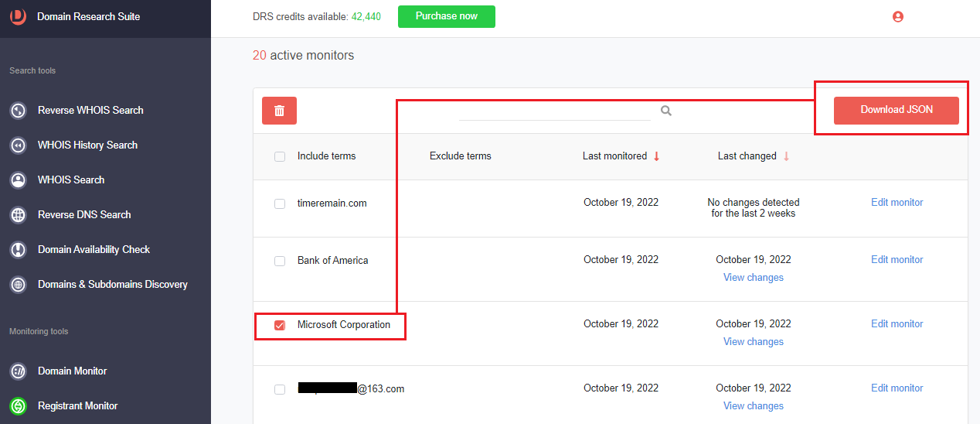Open Reverse WHOIS Search icon in sidebar
This screenshot has width=980, height=424.
pyautogui.click(x=18, y=111)
